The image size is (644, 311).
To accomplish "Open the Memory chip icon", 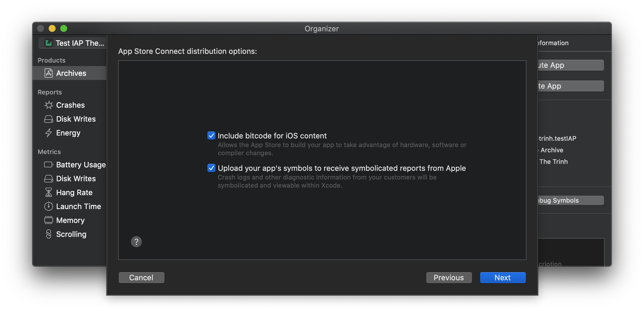I will click(x=49, y=220).
